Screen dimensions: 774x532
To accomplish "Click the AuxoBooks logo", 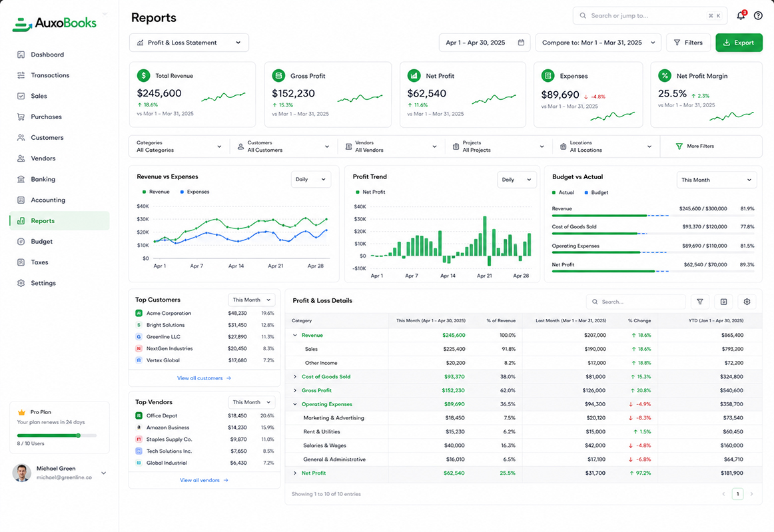I will (55, 23).
